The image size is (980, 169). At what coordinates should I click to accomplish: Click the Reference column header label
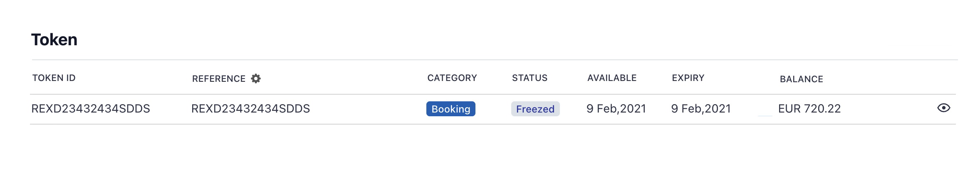coord(218,79)
